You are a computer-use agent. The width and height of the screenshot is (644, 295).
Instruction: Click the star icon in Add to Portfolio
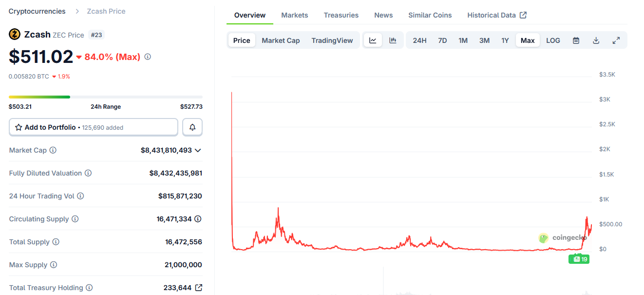19,127
